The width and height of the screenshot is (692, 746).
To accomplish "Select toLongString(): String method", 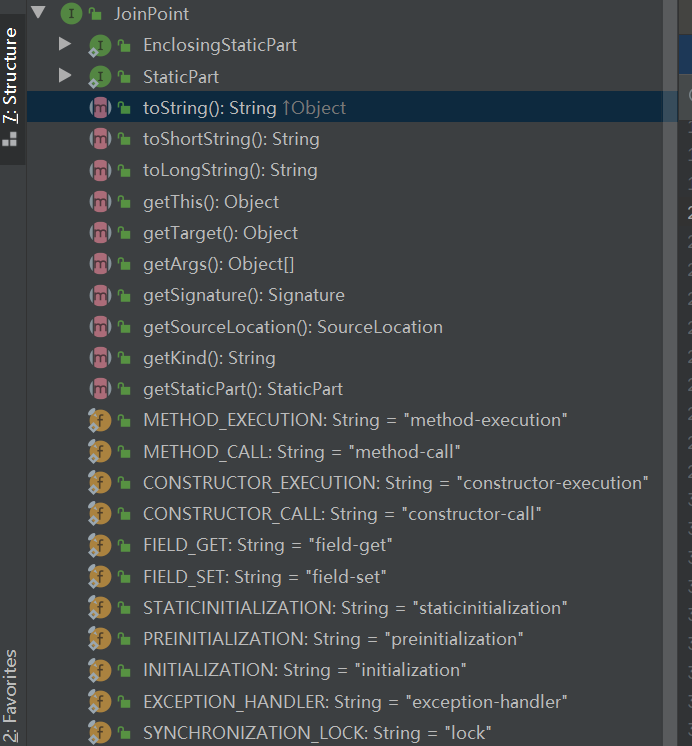I will [230, 170].
